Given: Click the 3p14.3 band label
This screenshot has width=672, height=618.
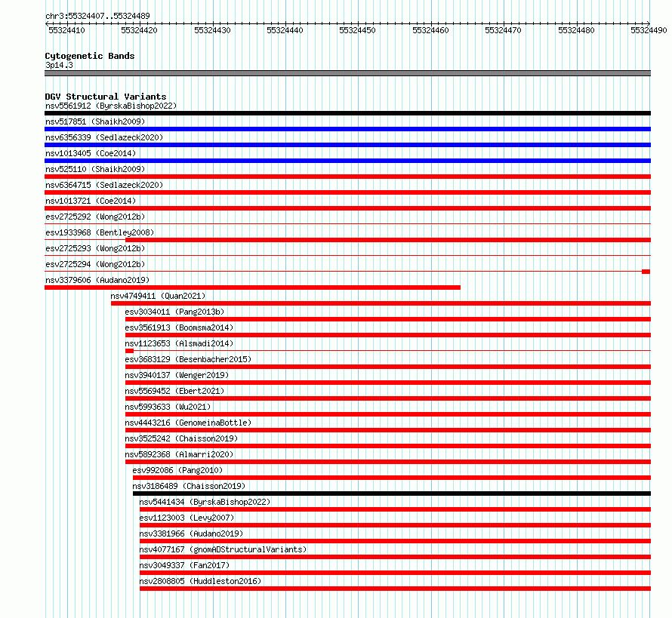Looking at the screenshot, I should pyautogui.click(x=59, y=65).
